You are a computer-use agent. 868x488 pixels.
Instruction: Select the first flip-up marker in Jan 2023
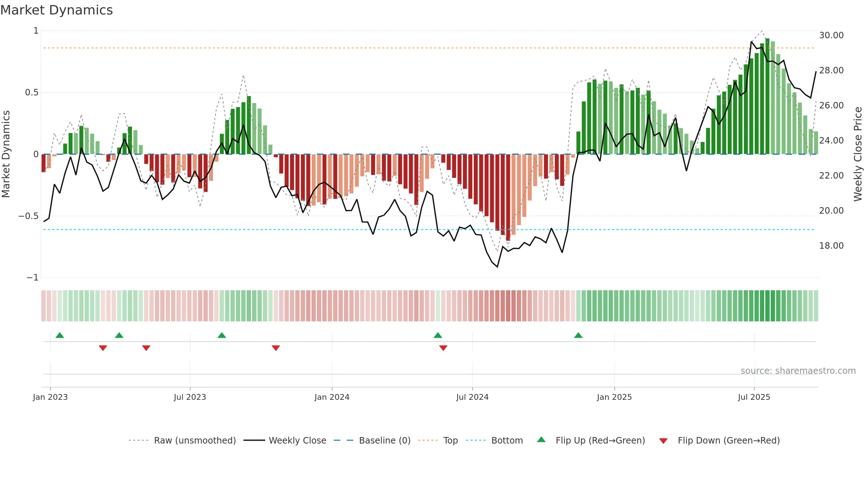pos(60,335)
